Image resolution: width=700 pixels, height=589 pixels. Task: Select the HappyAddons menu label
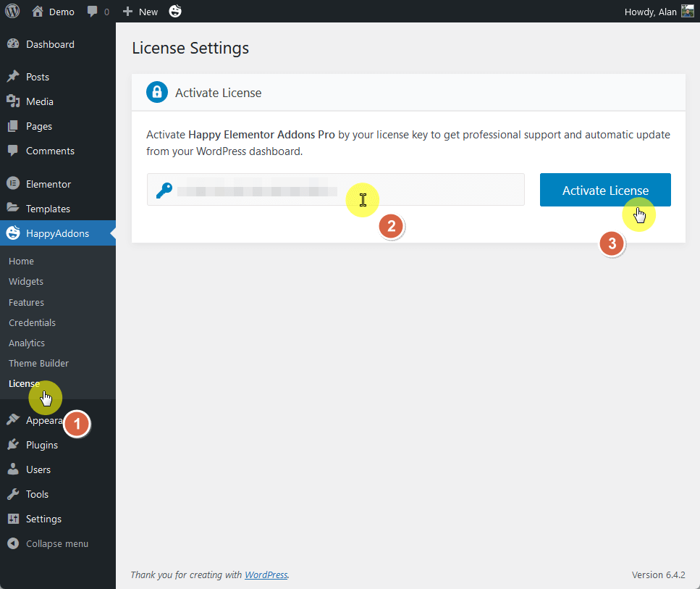tap(58, 233)
